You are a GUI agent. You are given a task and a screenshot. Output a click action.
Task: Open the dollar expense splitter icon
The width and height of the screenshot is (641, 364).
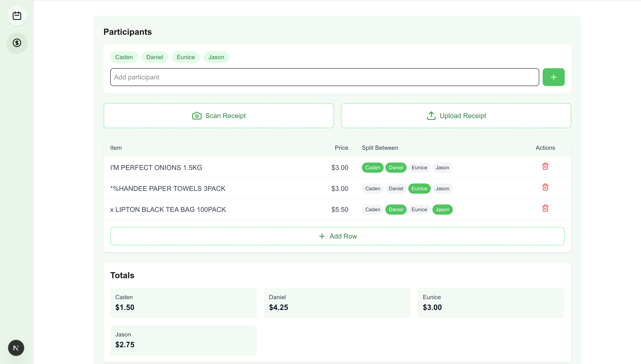pos(17,43)
